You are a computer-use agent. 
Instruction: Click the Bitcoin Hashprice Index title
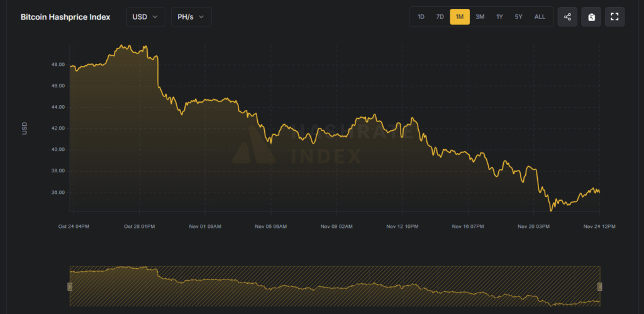(x=65, y=17)
